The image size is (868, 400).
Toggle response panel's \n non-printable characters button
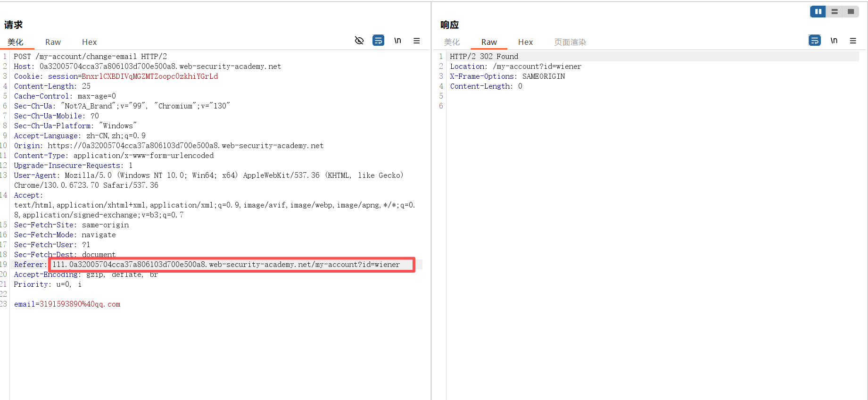click(x=834, y=41)
